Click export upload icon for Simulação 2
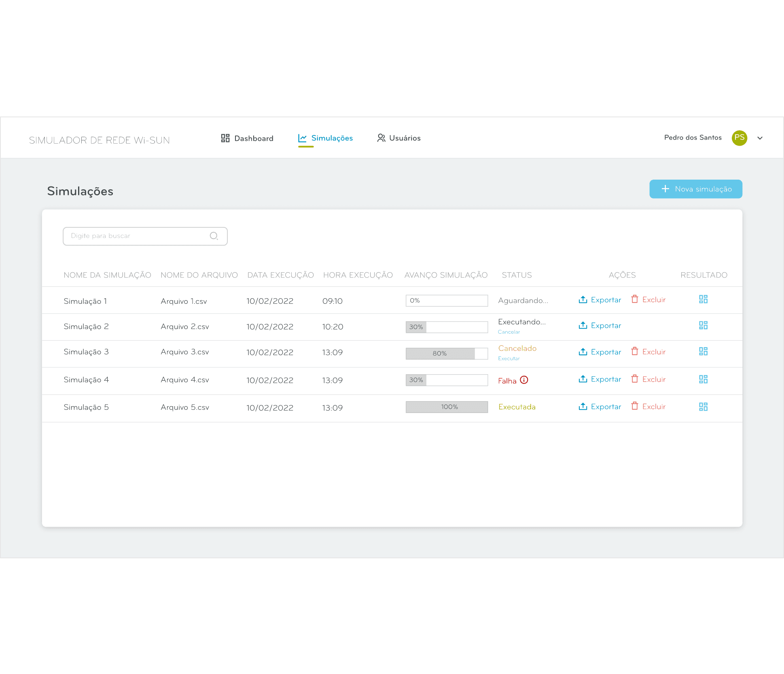The width and height of the screenshot is (784, 674). (x=583, y=325)
